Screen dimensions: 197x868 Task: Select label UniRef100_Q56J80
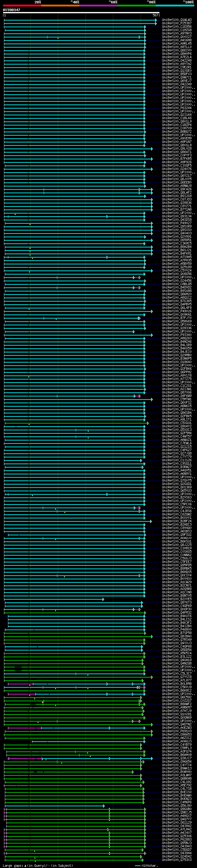pos(176,805)
